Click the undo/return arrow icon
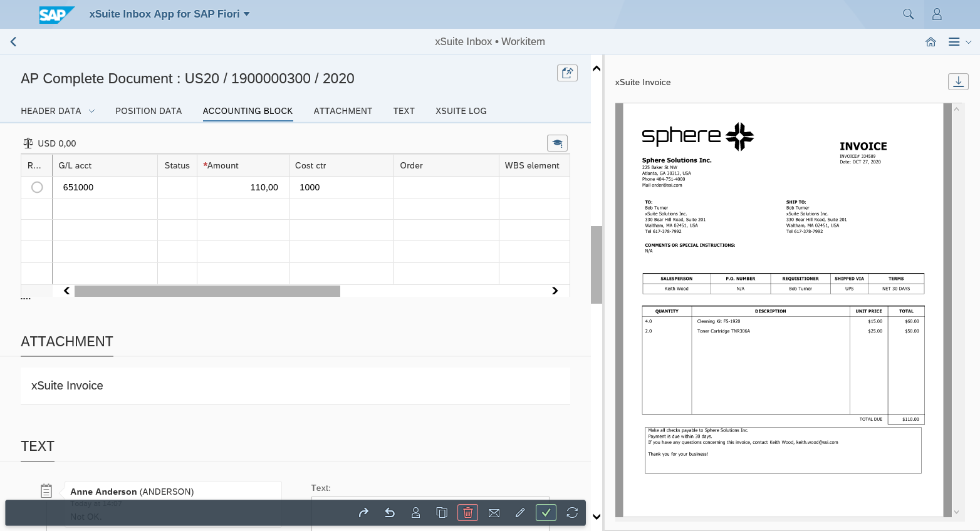The image size is (980, 531). pos(390,513)
